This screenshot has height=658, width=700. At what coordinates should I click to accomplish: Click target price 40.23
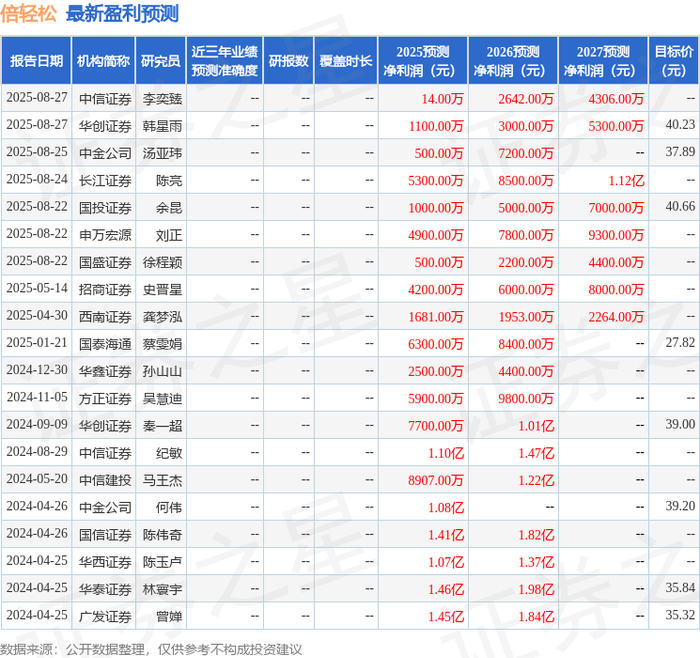tap(680, 125)
